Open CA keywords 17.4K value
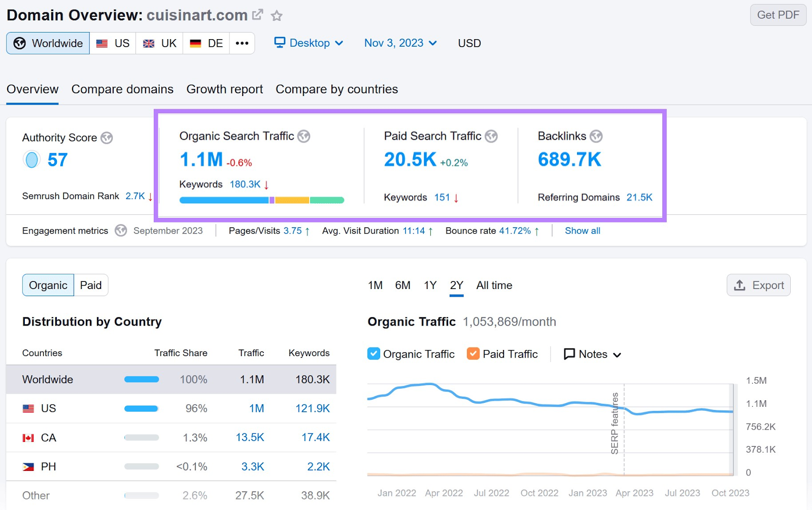 (316, 437)
